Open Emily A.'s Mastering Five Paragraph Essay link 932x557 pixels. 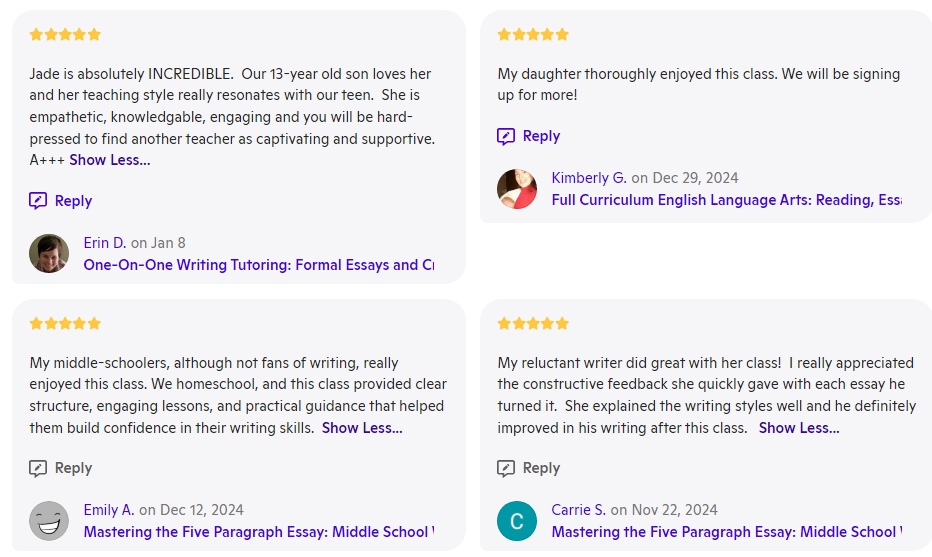(258, 532)
